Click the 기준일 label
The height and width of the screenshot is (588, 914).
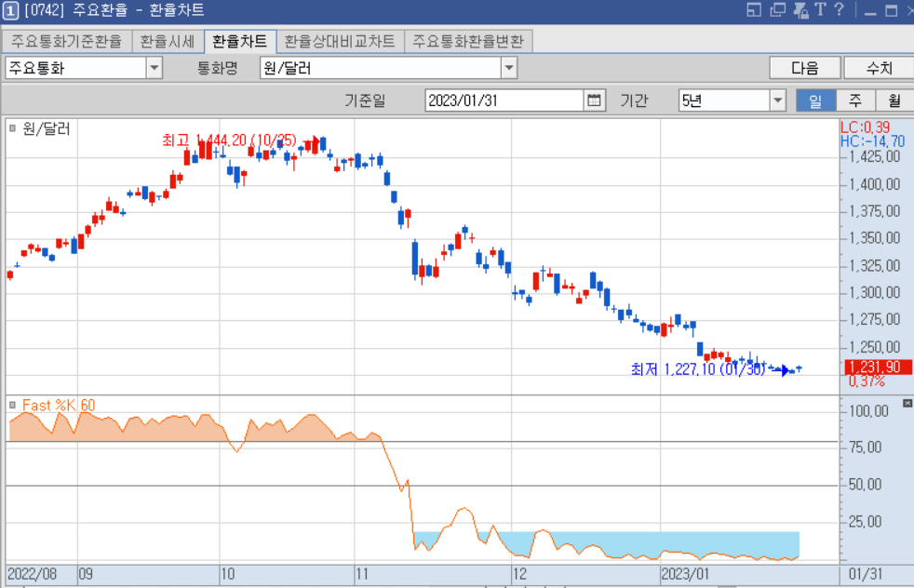[365, 100]
